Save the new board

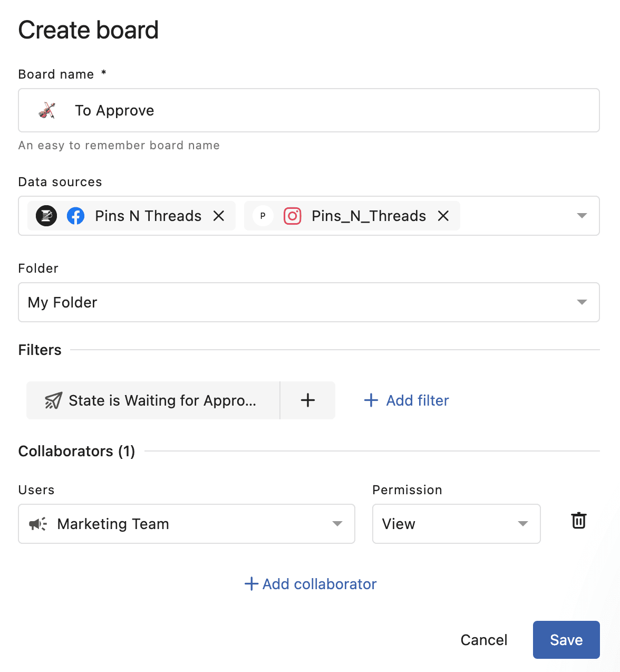[566, 640]
